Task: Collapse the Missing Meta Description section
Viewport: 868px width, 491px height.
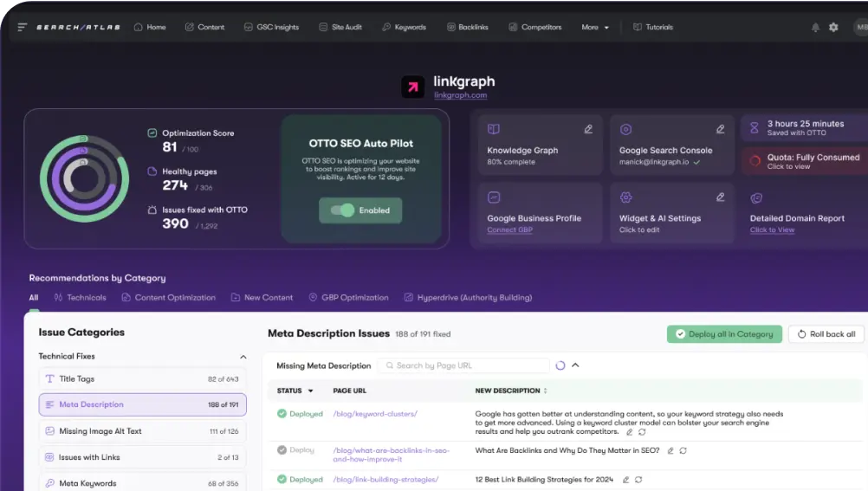Action: pyautogui.click(x=576, y=365)
